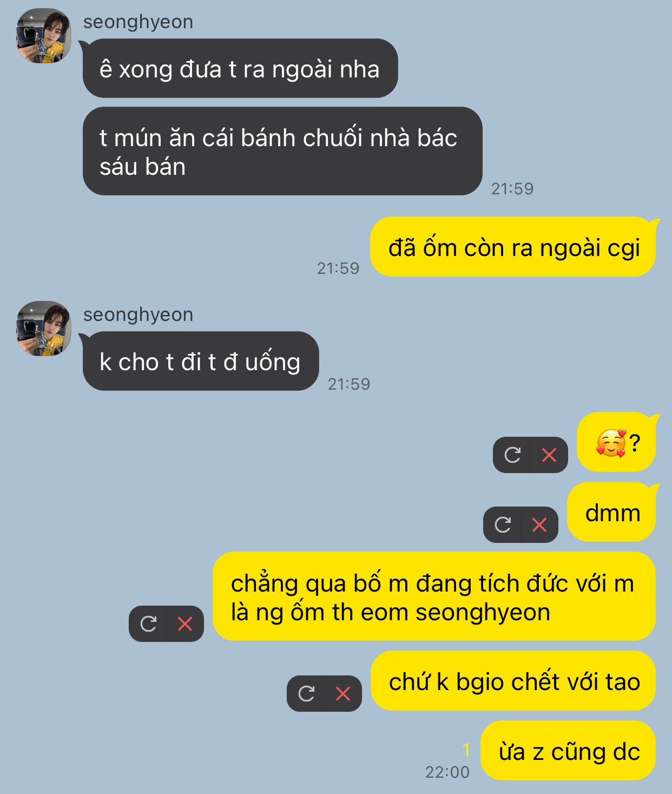Retry sending "chứ k bgio chết với tao"
Screen dimensions: 672x794
click(x=306, y=693)
